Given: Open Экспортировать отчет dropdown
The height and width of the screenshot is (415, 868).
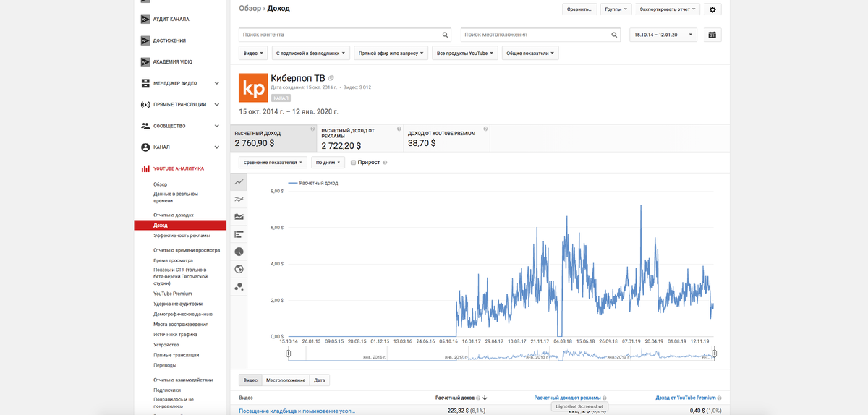Looking at the screenshot, I should (x=668, y=9).
